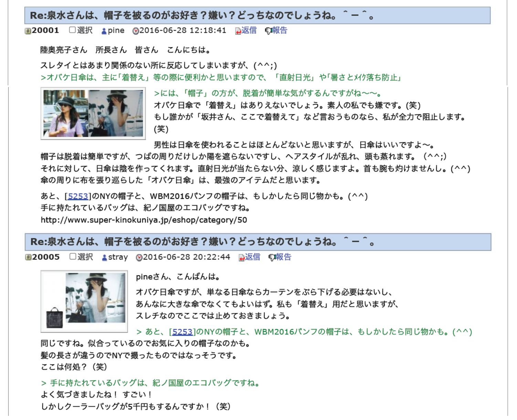The height and width of the screenshot is (420, 517).
Task: Click the username stray in post 20005
Action: click(x=118, y=257)
